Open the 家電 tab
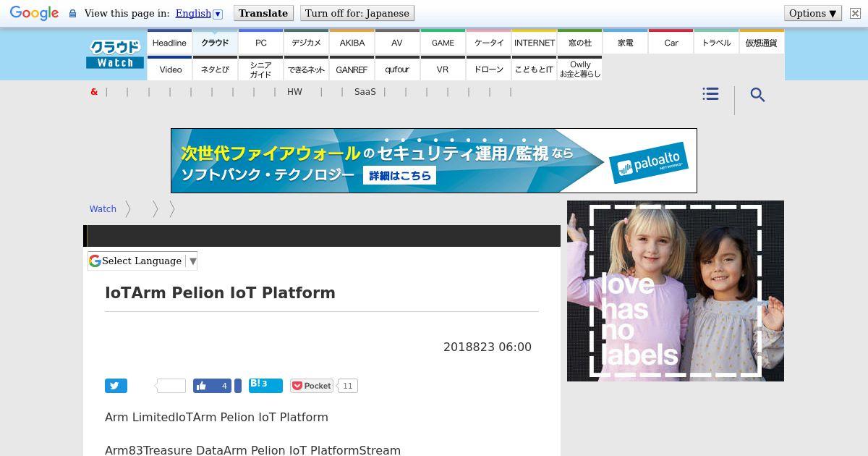This screenshot has width=868, height=456. [625, 43]
